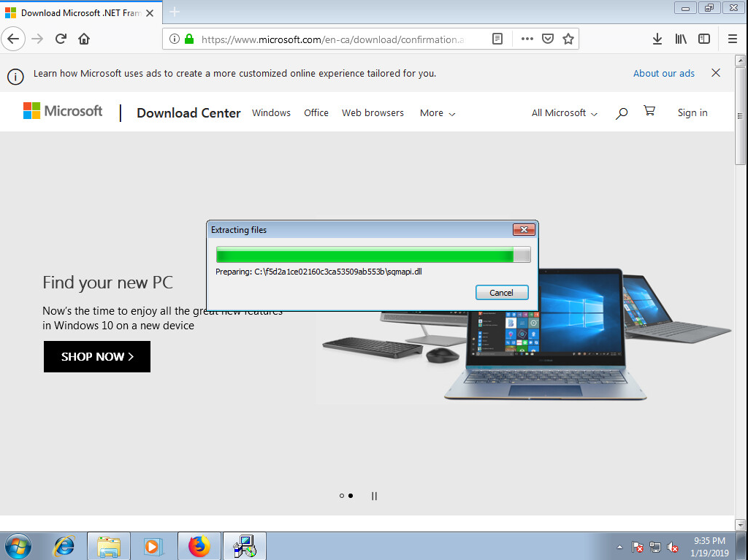Save page to Pocket
Image resolution: width=748 pixels, height=560 pixels.
point(548,39)
